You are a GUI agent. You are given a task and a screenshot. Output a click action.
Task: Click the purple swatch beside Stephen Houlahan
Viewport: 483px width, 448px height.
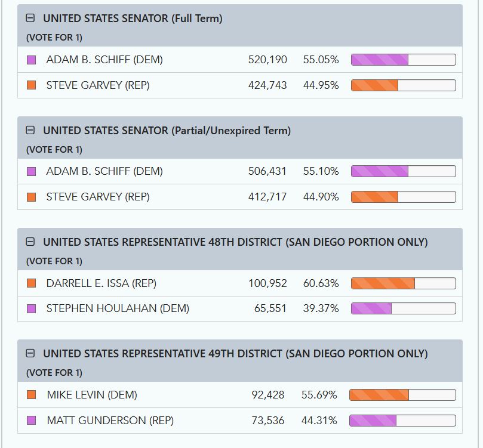point(32,308)
